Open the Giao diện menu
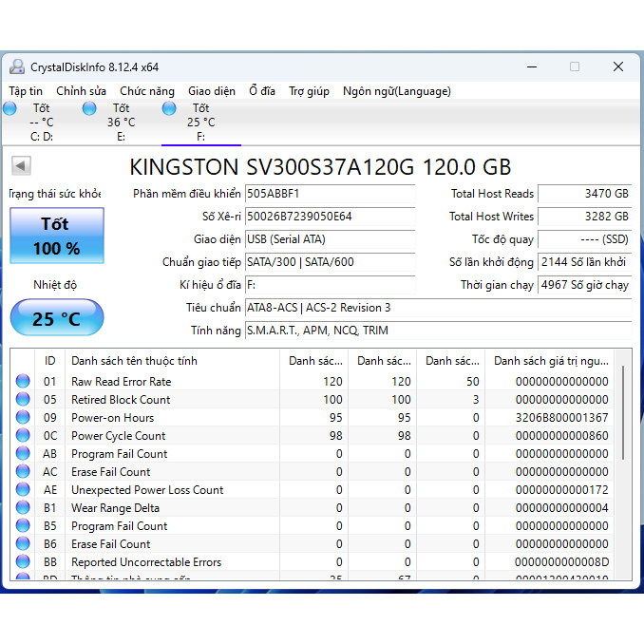Image resolution: width=644 pixels, height=644 pixels. click(x=212, y=91)
